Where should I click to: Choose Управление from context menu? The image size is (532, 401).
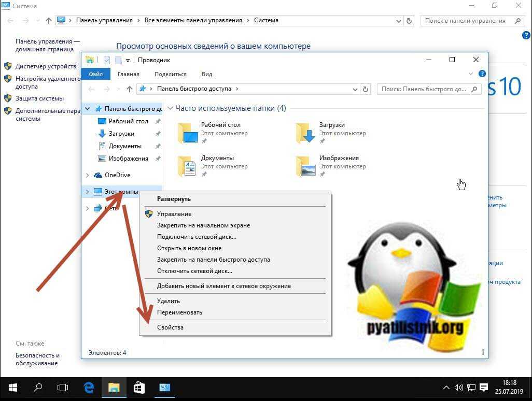coord(174,214)
